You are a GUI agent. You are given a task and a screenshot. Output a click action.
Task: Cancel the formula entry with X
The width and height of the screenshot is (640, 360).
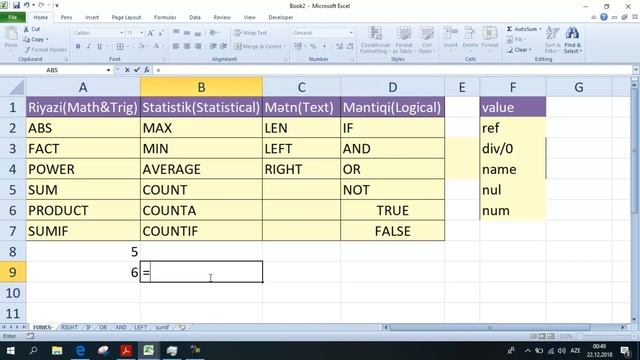tap(127, 70)
